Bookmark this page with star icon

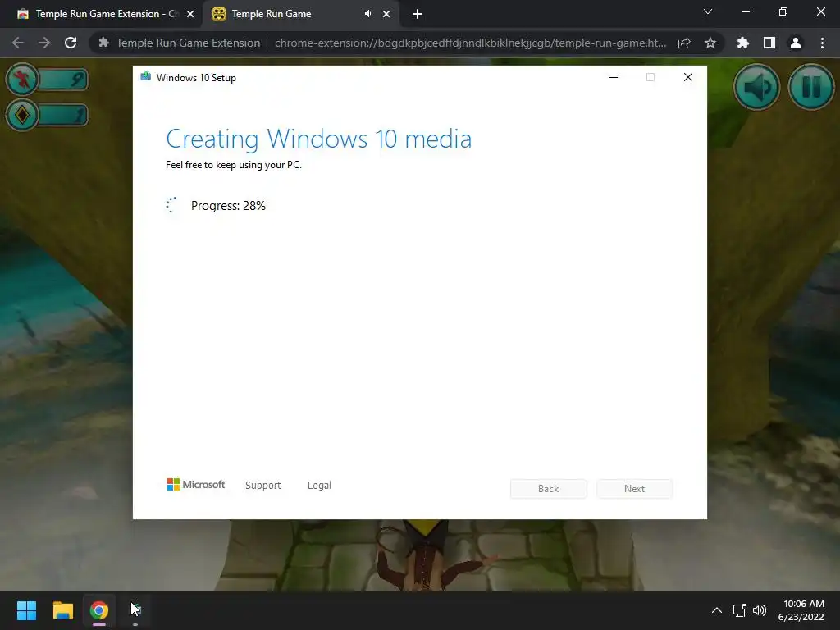coord(710,43)
